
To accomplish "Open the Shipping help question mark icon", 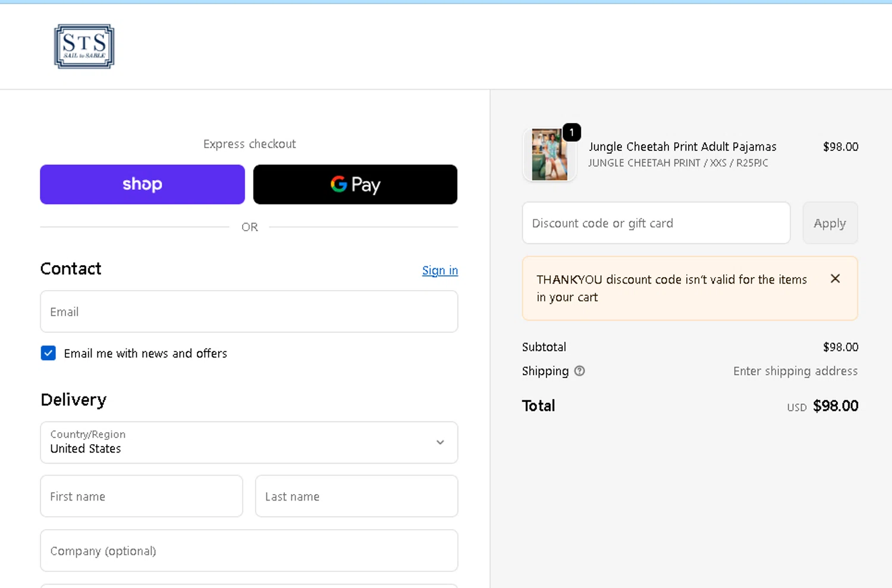I will pyautogui.click(x=580, y=371).
